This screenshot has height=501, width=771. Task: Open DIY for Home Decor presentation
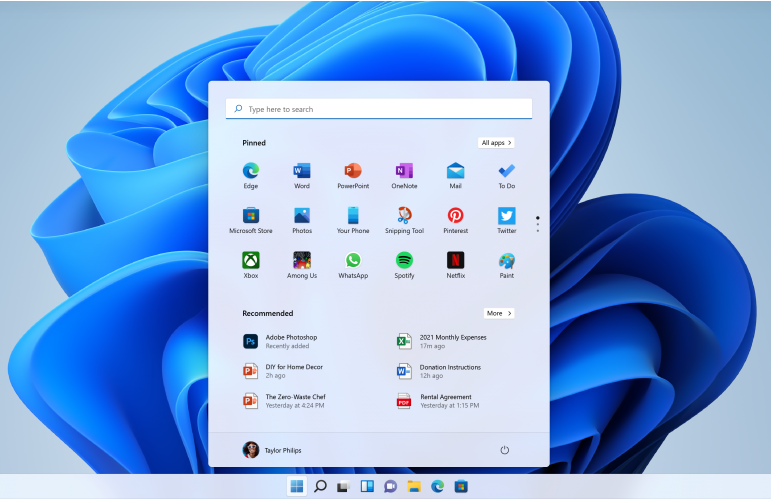tap(283, 371)
